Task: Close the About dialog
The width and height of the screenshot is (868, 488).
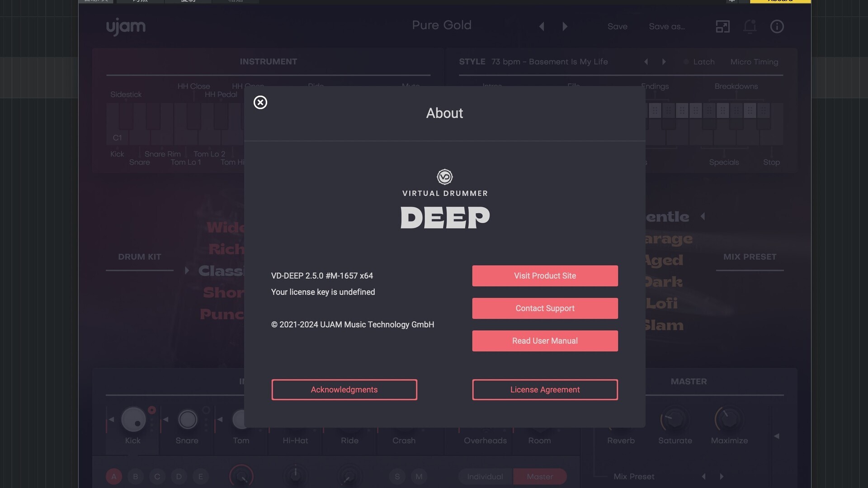Action: pyautogui.click(x=260, y=103)
